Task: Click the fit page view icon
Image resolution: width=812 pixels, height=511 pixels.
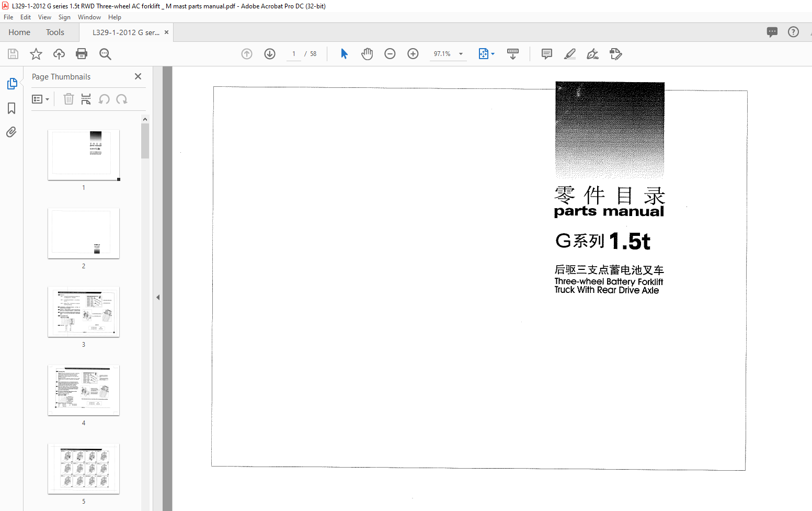Action: pos(483,54)
